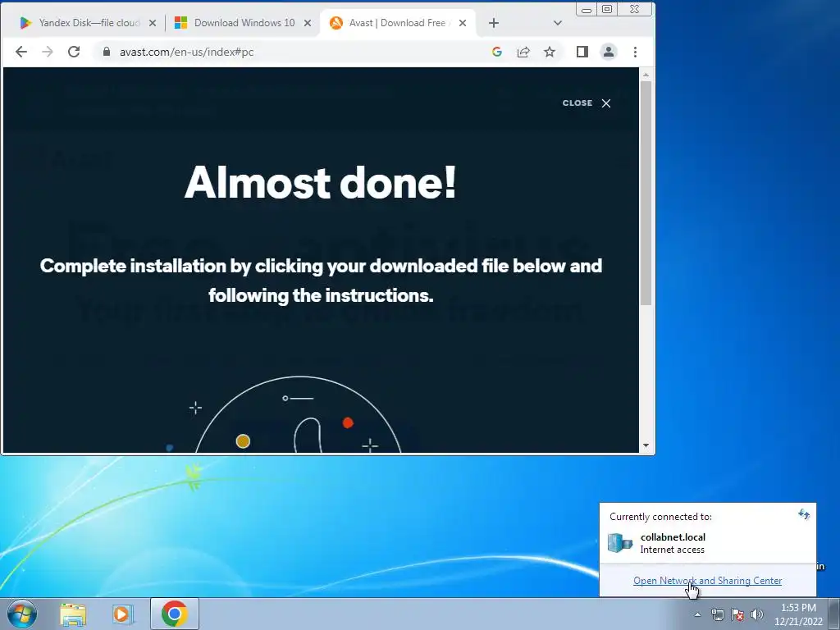Maximize the Chrome window
Viewport: 840px width, 630px height.
[607, 10]
